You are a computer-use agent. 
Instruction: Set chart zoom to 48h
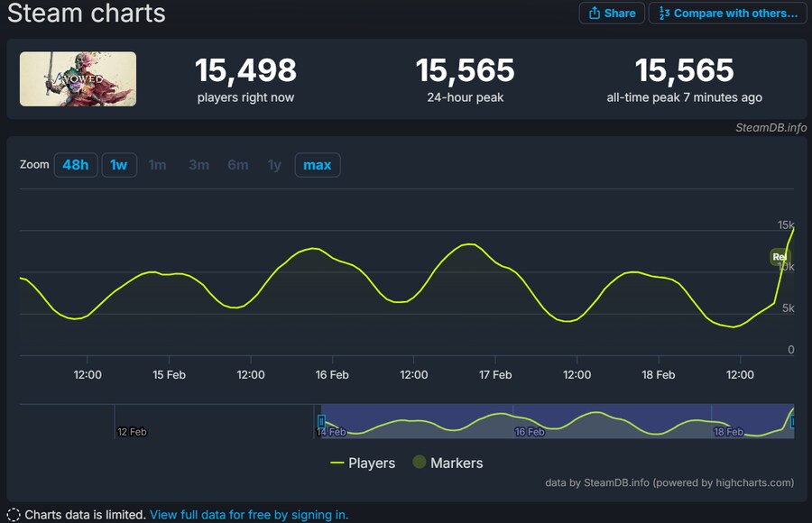[76, 165]
